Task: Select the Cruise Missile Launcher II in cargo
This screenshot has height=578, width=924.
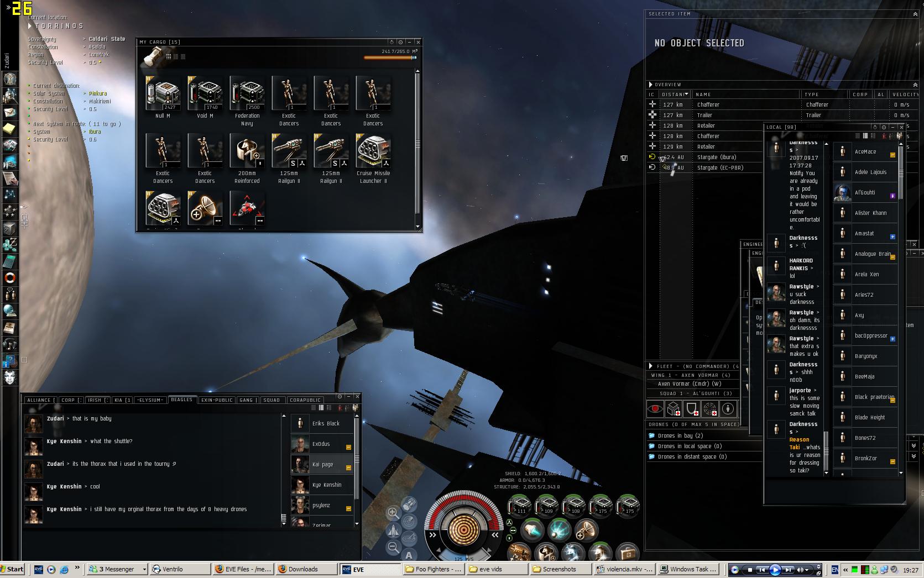Action: (x=373, y=159)
